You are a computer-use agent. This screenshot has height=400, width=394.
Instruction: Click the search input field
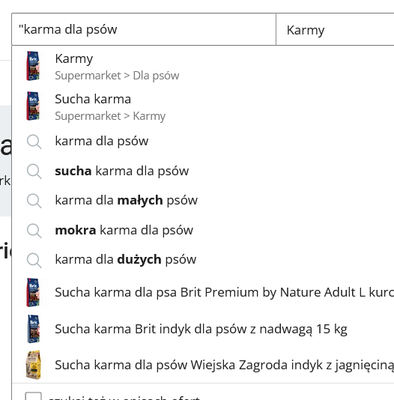[144, 29]
